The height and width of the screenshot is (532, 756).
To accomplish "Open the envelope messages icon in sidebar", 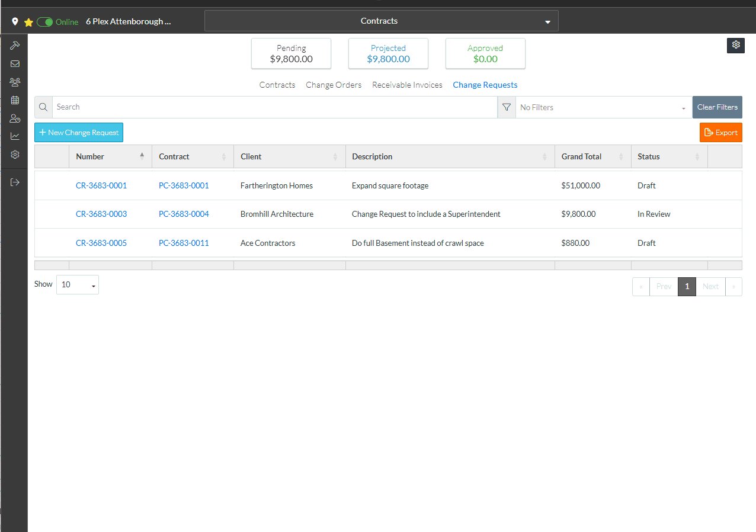I will [15, 64].
